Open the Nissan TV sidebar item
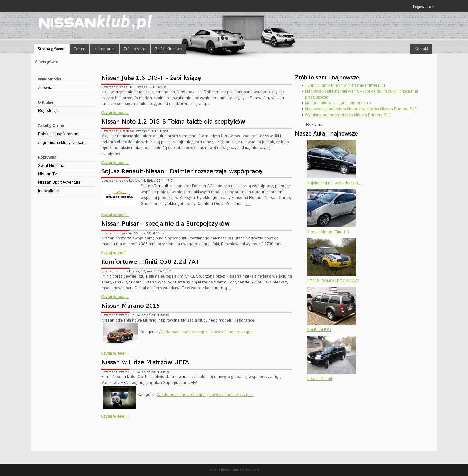The height and width of the screenshot is (476, 468). (65, 174)
